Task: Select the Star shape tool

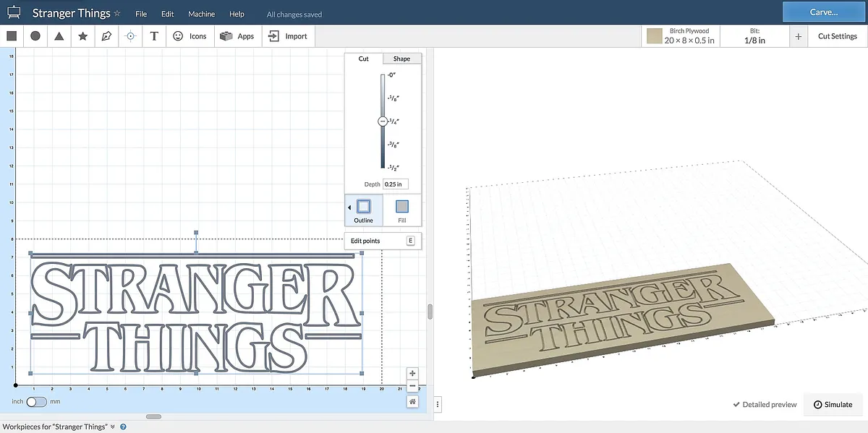Action: click(x=83, y=35)
